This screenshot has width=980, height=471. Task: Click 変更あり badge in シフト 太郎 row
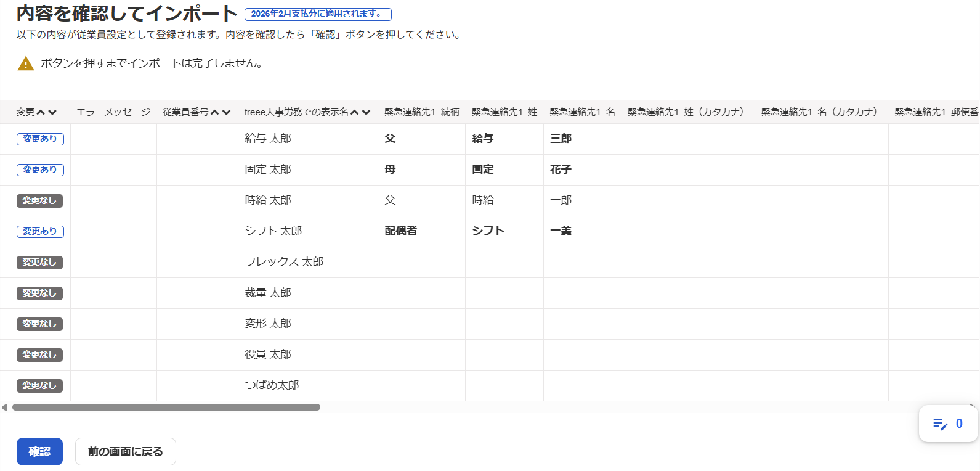coord(40,232)
